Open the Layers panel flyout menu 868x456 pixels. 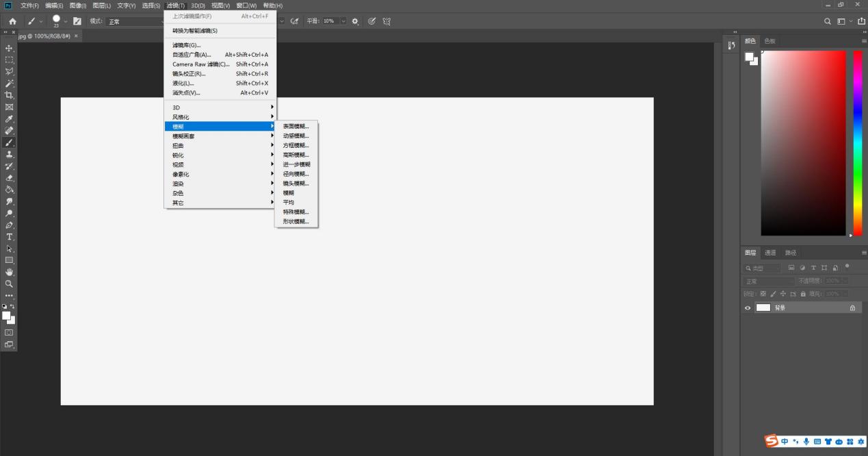point(864,253)
